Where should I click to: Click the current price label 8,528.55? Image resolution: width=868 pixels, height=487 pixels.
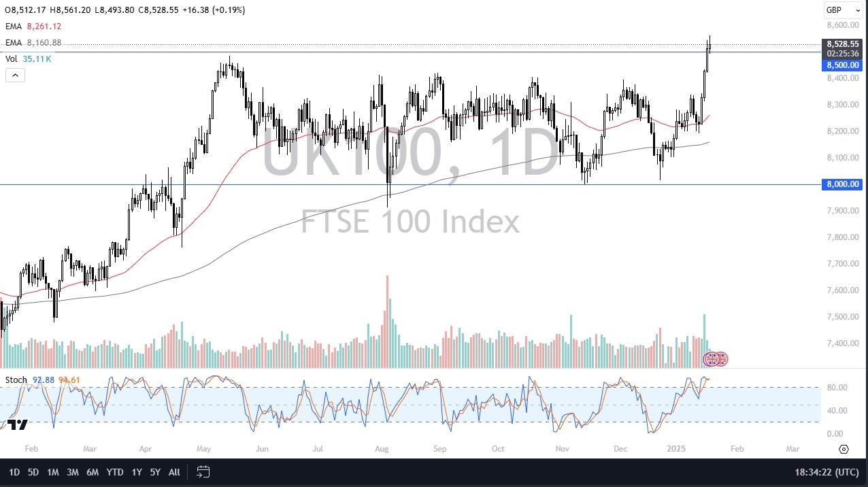tap(841, 44)
